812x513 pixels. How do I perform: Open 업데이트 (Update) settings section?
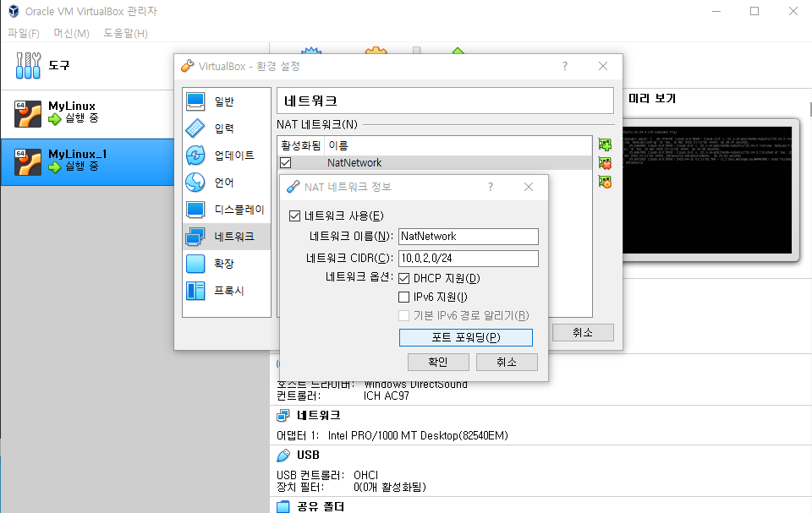click(227, 156)
